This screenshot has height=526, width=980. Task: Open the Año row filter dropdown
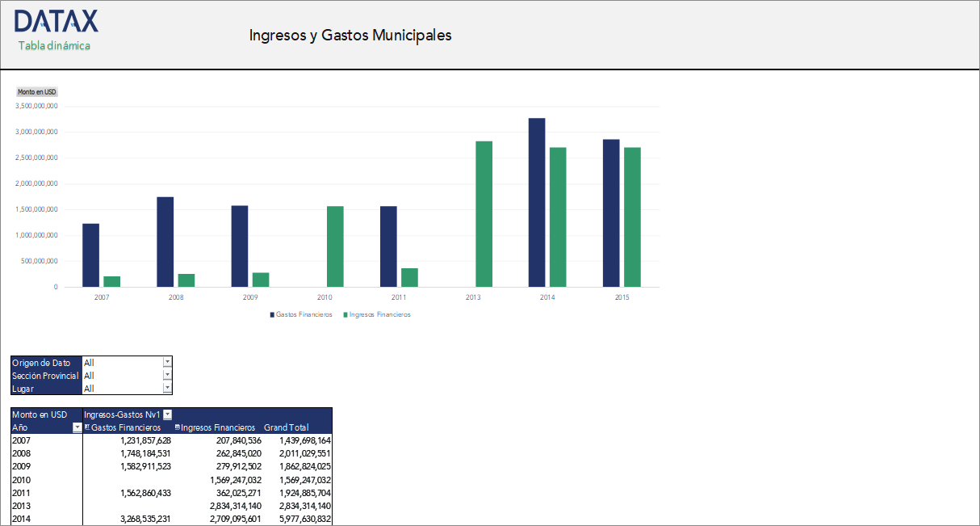[x=77, y=427]
